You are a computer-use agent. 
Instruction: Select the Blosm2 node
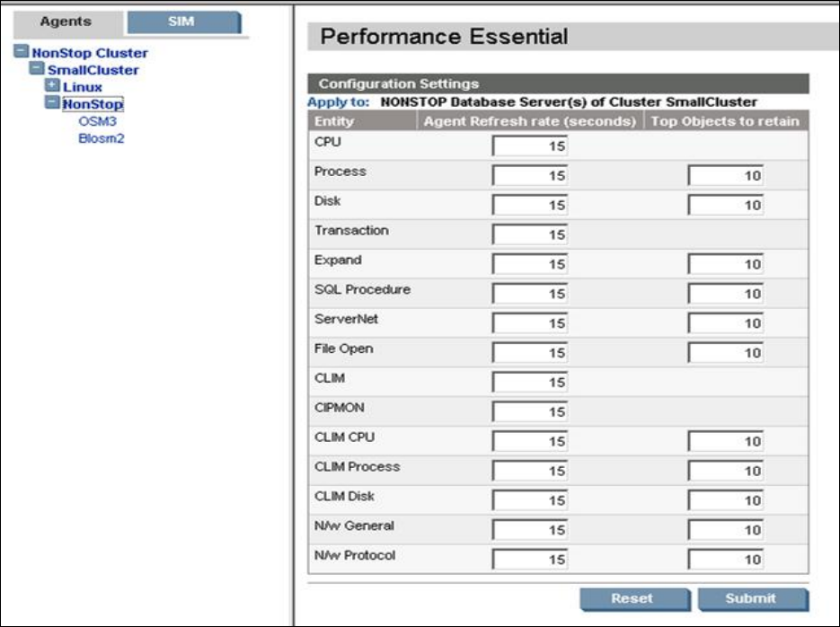pos(101,138)
